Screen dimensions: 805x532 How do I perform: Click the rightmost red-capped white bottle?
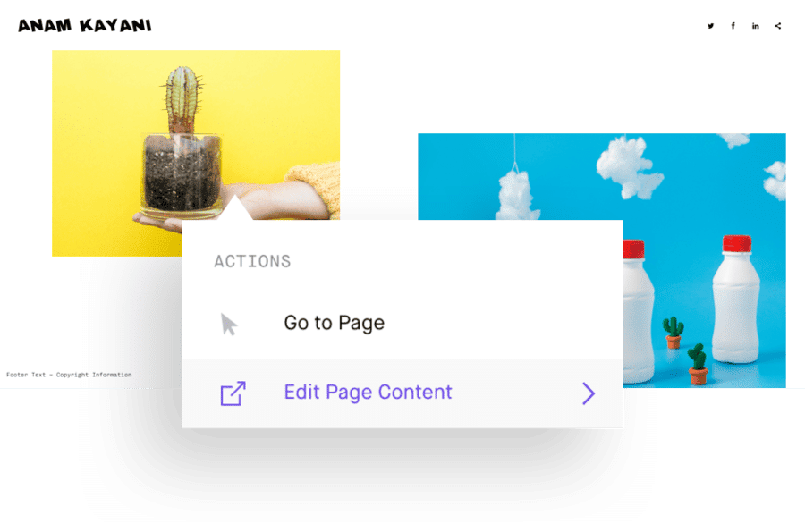pos(736,300)
